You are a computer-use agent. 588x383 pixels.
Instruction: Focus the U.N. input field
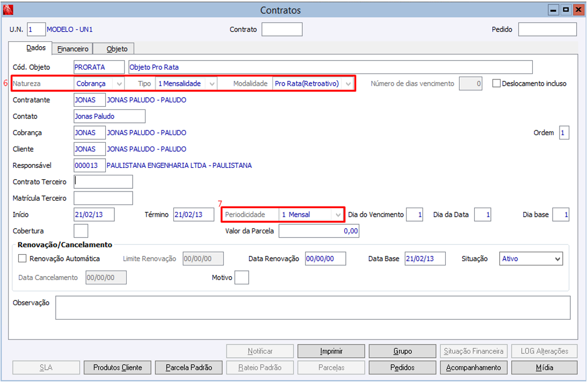coord(37,29)
